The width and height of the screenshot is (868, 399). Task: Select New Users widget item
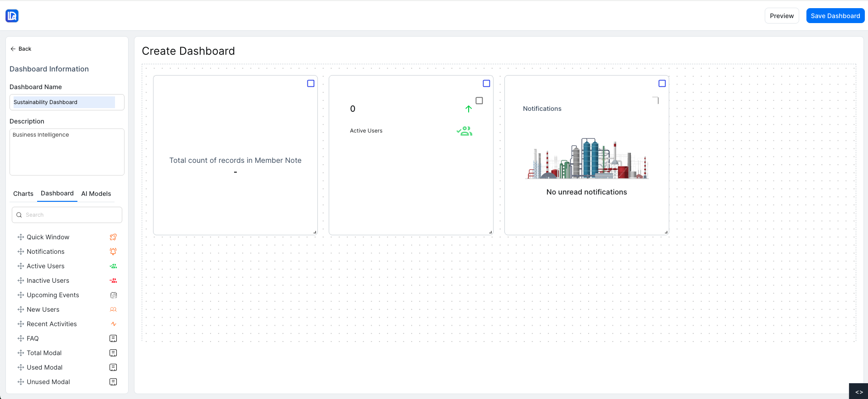click(67, 309)
